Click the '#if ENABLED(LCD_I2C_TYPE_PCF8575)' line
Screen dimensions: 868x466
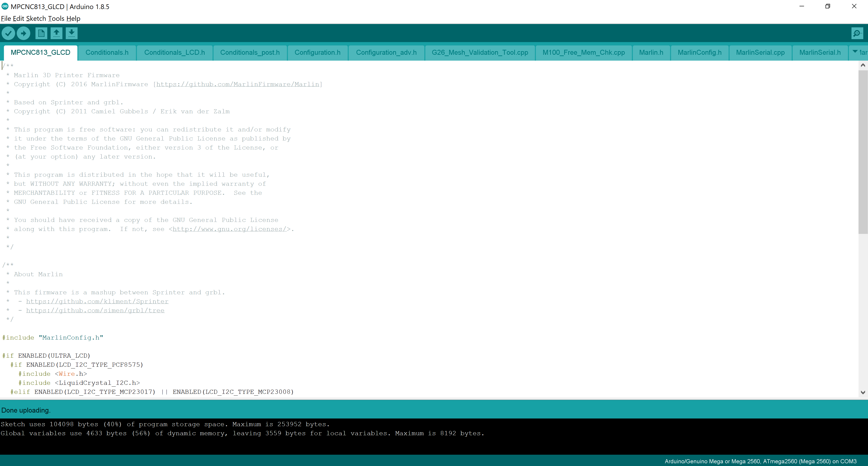[77, 365]
